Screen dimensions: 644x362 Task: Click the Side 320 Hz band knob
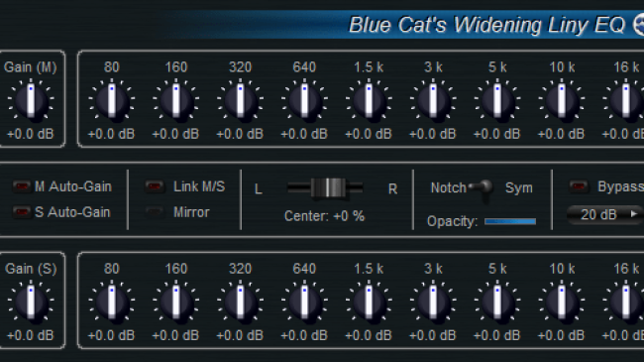241,302
